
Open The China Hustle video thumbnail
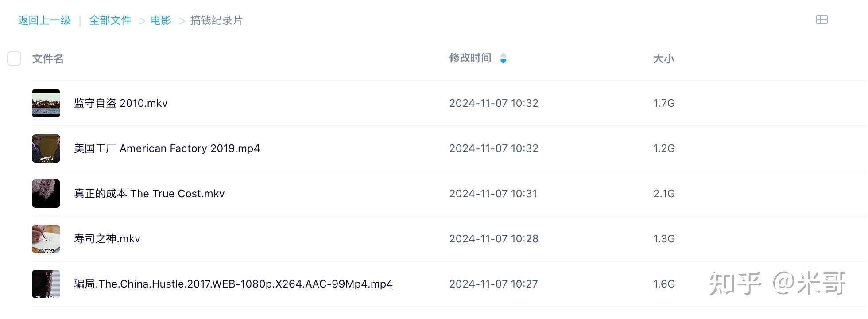tap(46, 284)
